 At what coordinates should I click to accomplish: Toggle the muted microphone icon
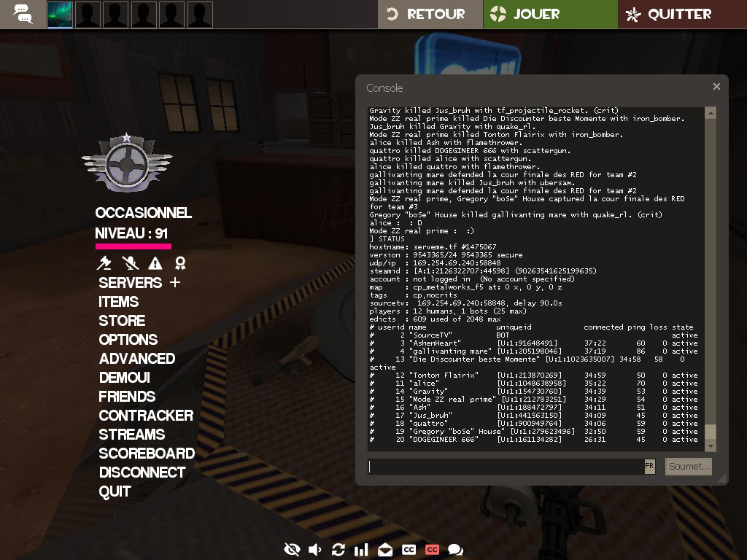[130, 262]
